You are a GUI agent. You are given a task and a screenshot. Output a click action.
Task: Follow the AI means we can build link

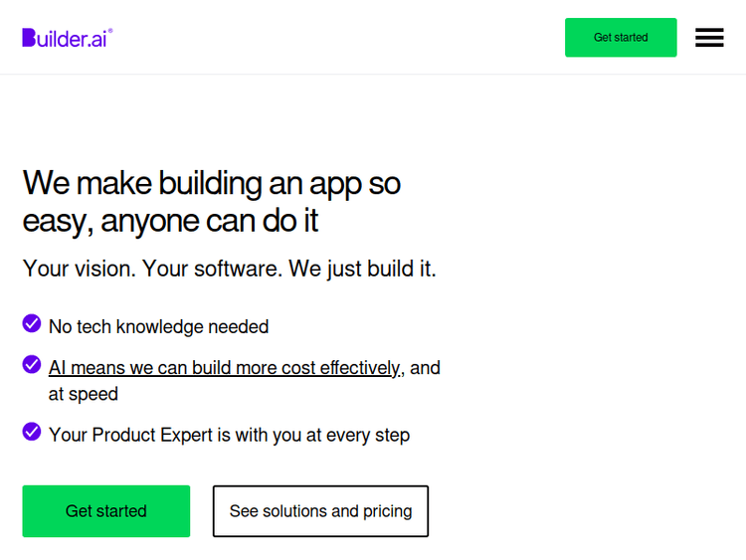(x=225, y=368)
